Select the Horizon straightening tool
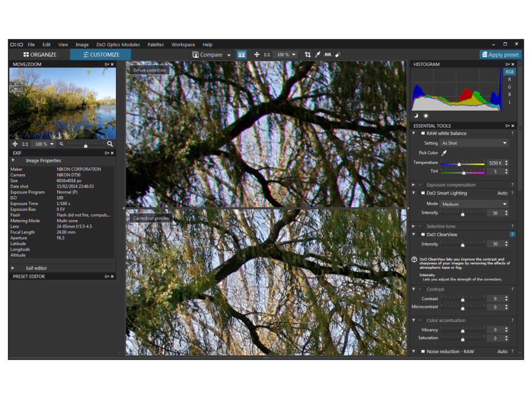This screenshot has width=532, height=399. coord(328,54)
